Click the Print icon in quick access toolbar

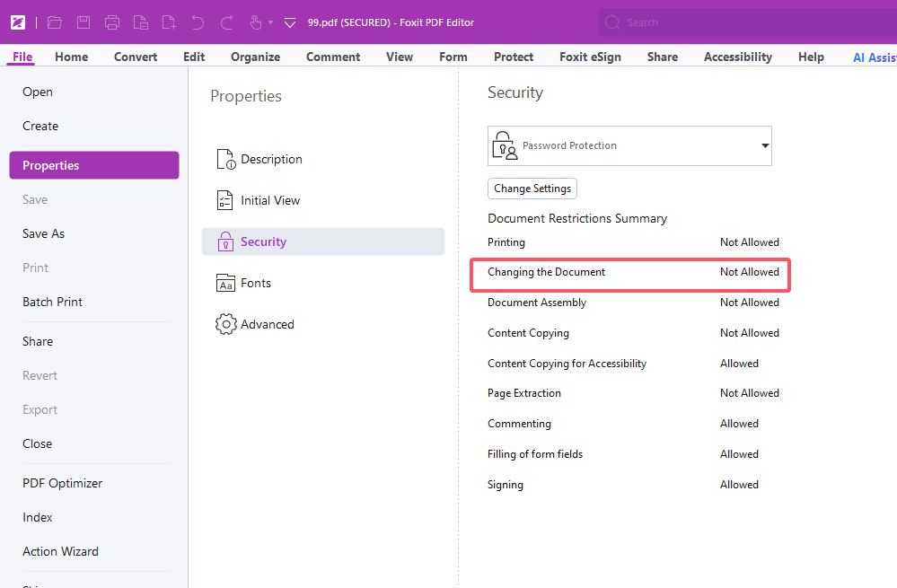click(112, 22)
